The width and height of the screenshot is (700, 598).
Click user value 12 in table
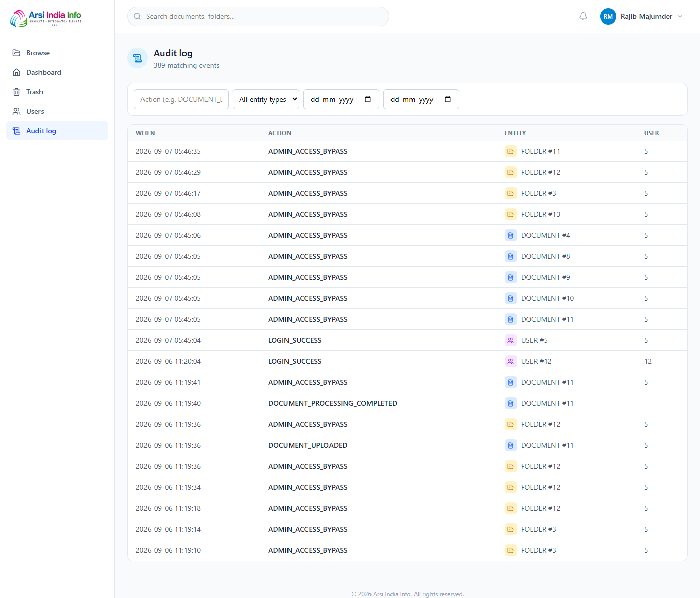pos(648,361)
